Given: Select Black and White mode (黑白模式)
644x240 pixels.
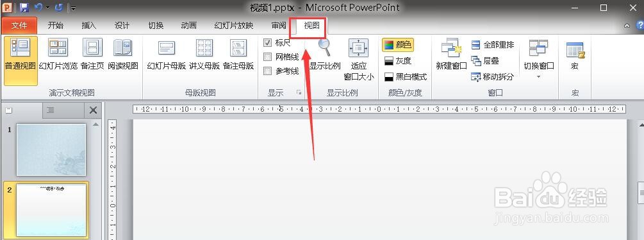Looking at the screenshot, I should coord(406,77).
